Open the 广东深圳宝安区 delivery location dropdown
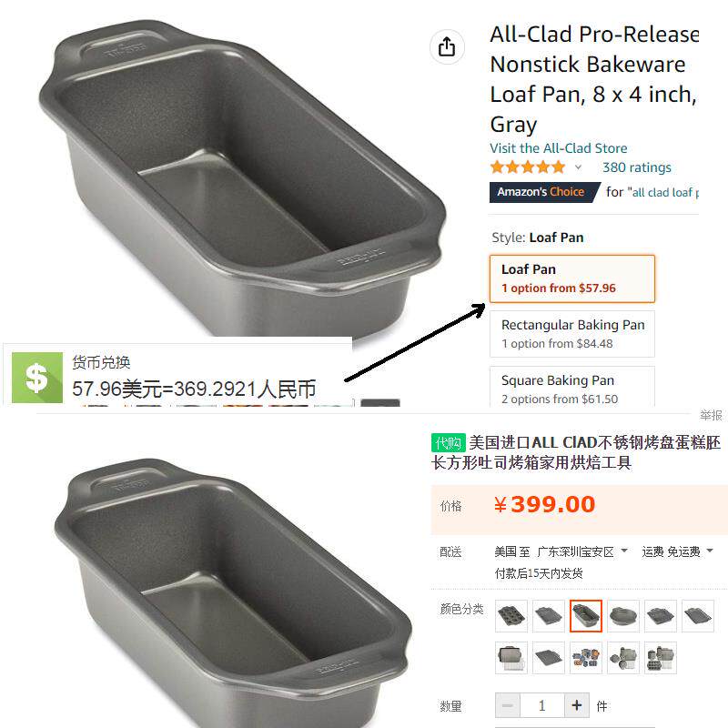The image size is (728, 728). click(581, 551)
